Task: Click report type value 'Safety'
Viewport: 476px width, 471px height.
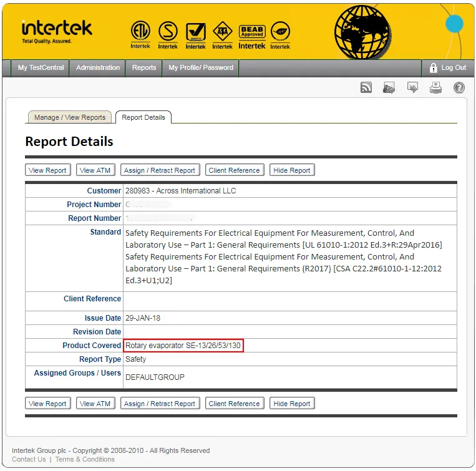Action: tap(136, 359)
